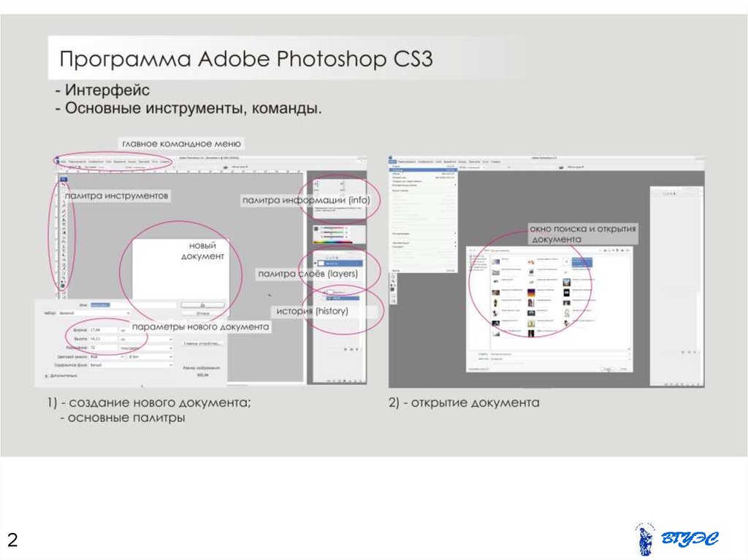Screen dimensions: 748x560
Task: Open file type combo box in open dialog
Action: click(x=560, y=359)
